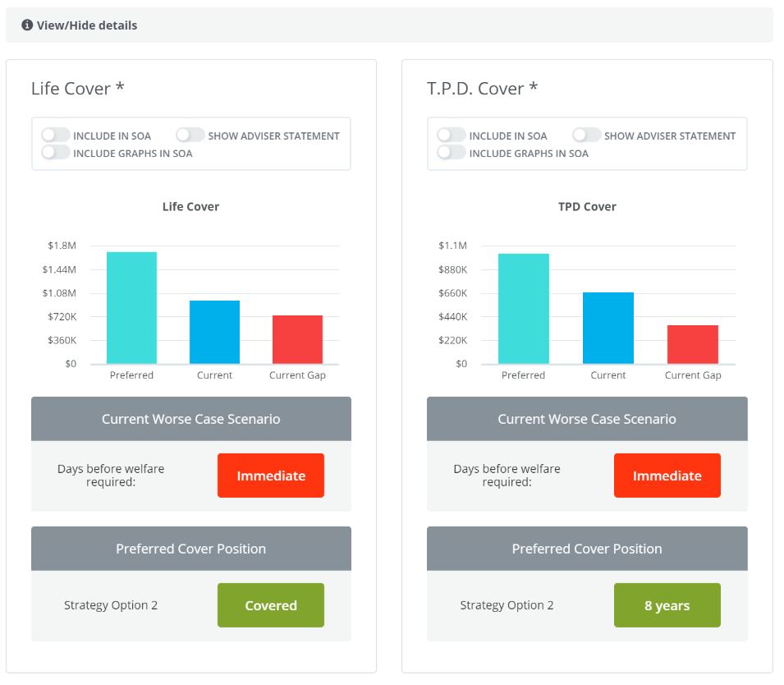
Task: Expand the View/Hide details section
Action: click(86, 25)
